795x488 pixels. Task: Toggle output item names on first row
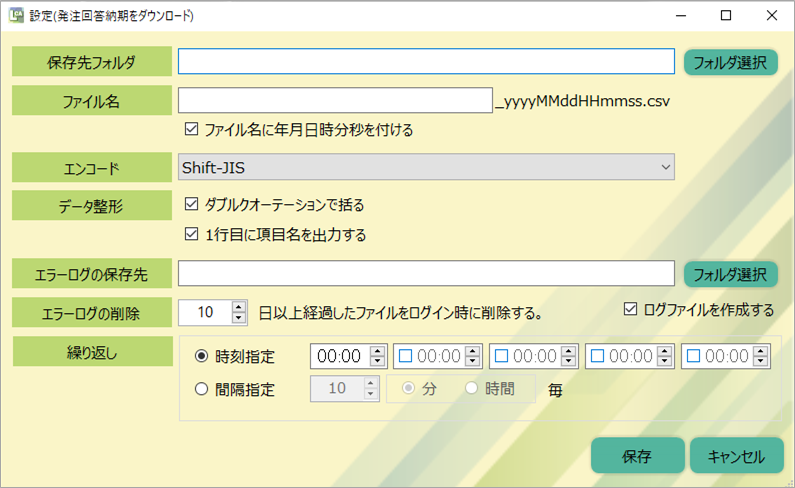tap(192, 236)
